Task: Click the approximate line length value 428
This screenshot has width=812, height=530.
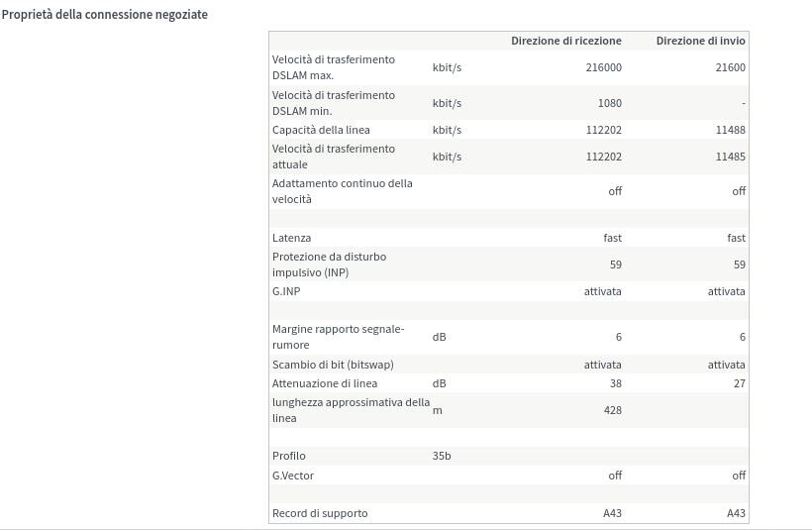Action: 613,410
